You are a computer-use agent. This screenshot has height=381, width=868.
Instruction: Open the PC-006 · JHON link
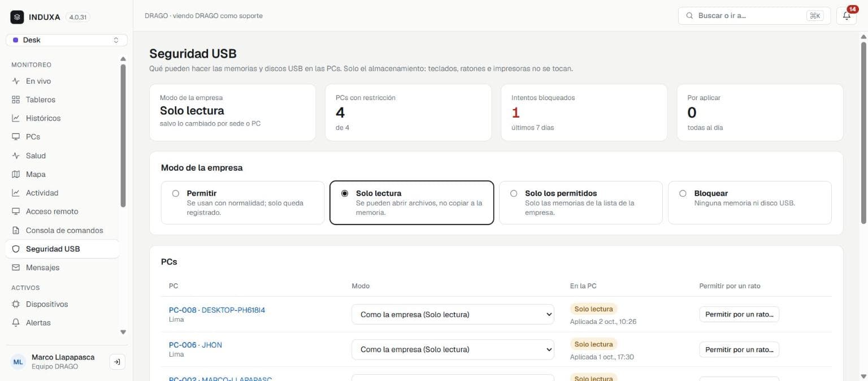[196, 345]
